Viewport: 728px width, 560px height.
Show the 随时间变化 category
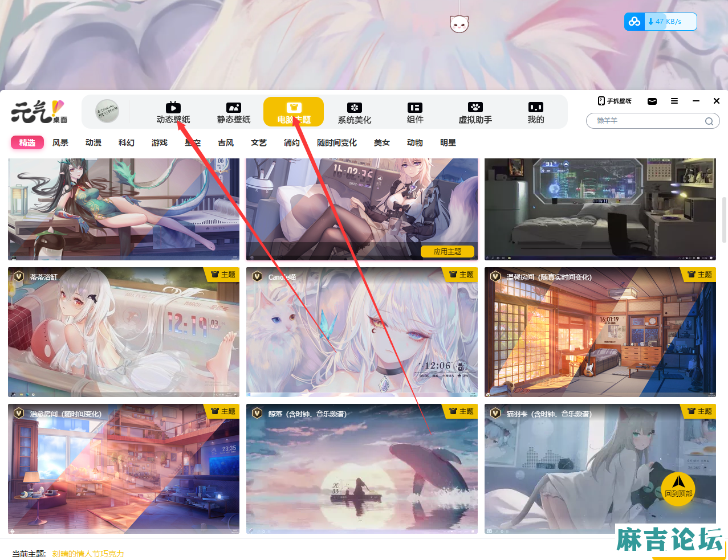tap(337, 142)
